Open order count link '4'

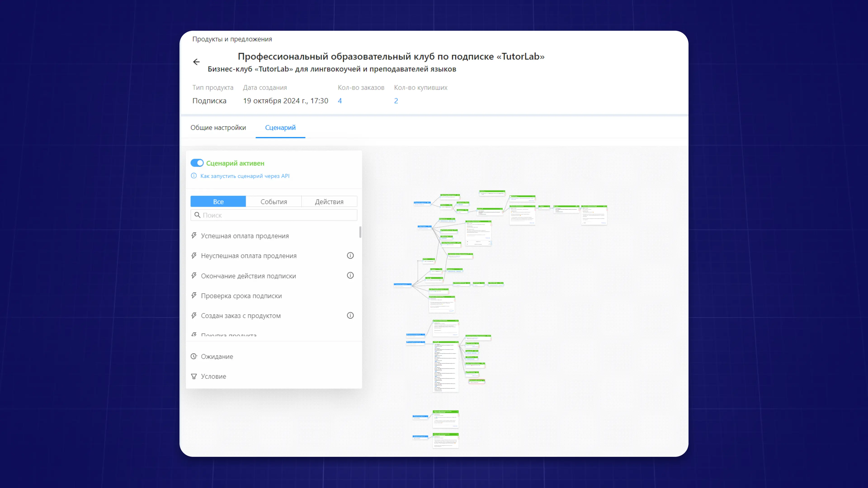pyautogui.click(x=340, y=101)
